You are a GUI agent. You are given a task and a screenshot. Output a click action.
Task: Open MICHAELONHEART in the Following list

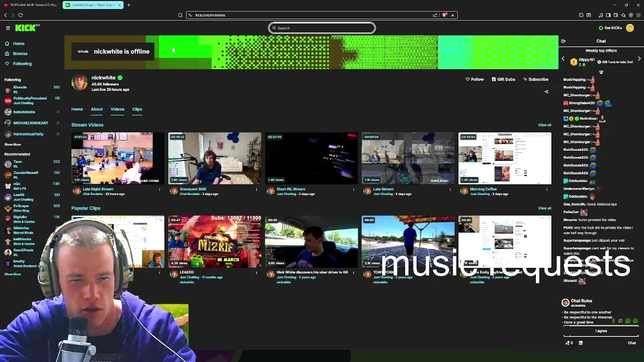(x=31, y=123)
